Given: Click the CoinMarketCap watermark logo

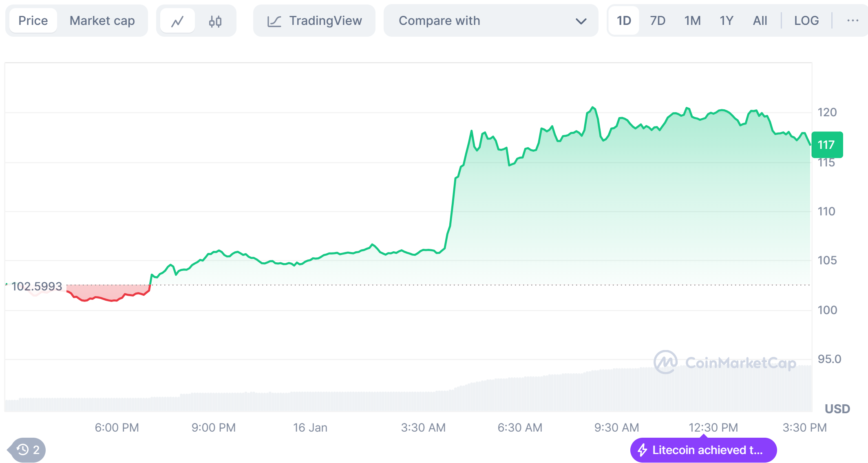Looking at the screenshot, I should [665, 362].
